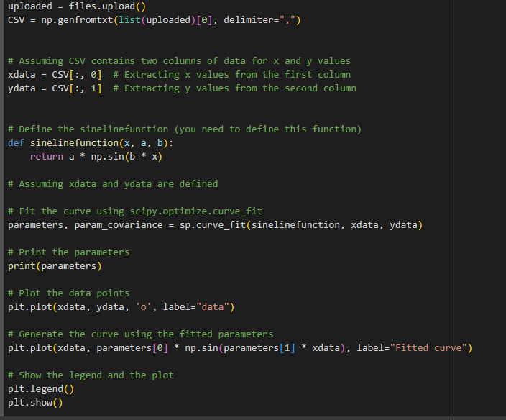Screen dimensions: 506x420
Task: Click the comment 'Show the legend and the plot'
Action: (x=91, y=375)
